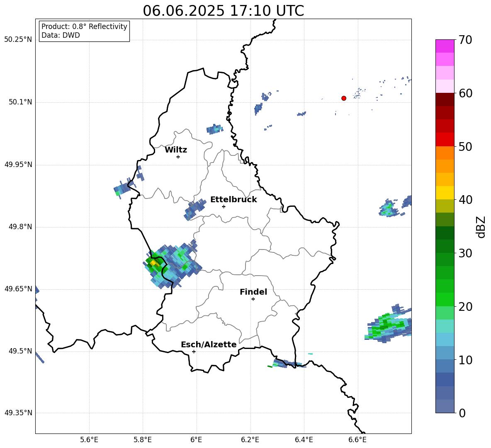
Task: Click the 0 dBZ colorbar label
Action: pyautogui.click(x=462, y=413)
